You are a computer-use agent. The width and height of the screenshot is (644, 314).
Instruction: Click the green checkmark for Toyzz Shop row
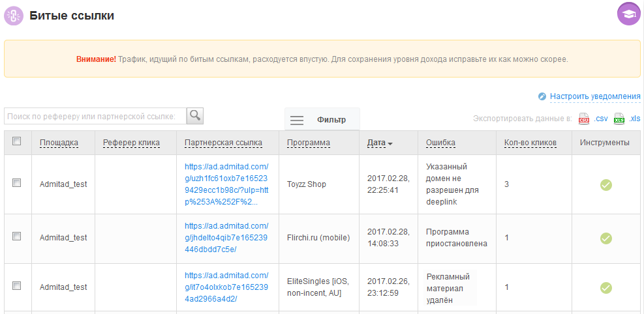606,185
